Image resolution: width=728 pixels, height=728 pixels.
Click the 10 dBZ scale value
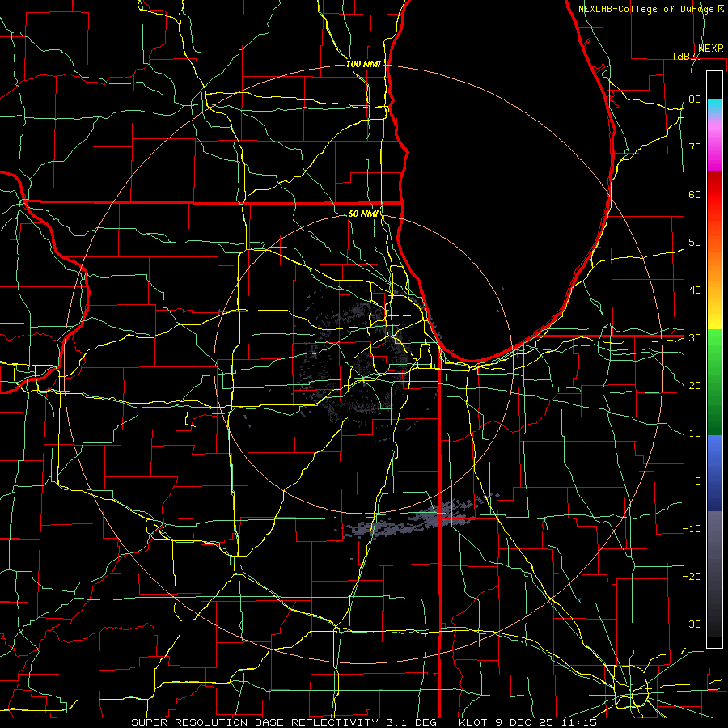(x=695, y=434)
